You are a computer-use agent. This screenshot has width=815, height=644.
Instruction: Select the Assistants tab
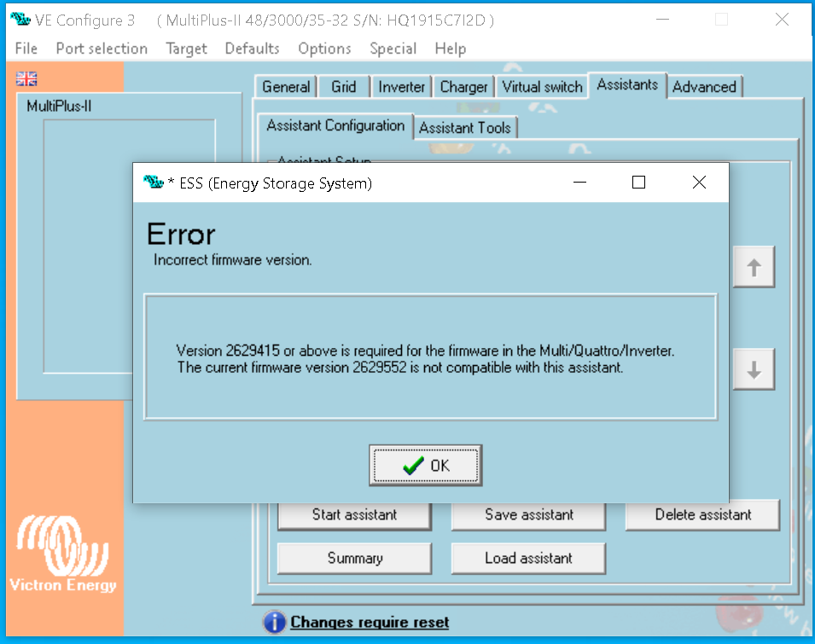click(627, 84)
